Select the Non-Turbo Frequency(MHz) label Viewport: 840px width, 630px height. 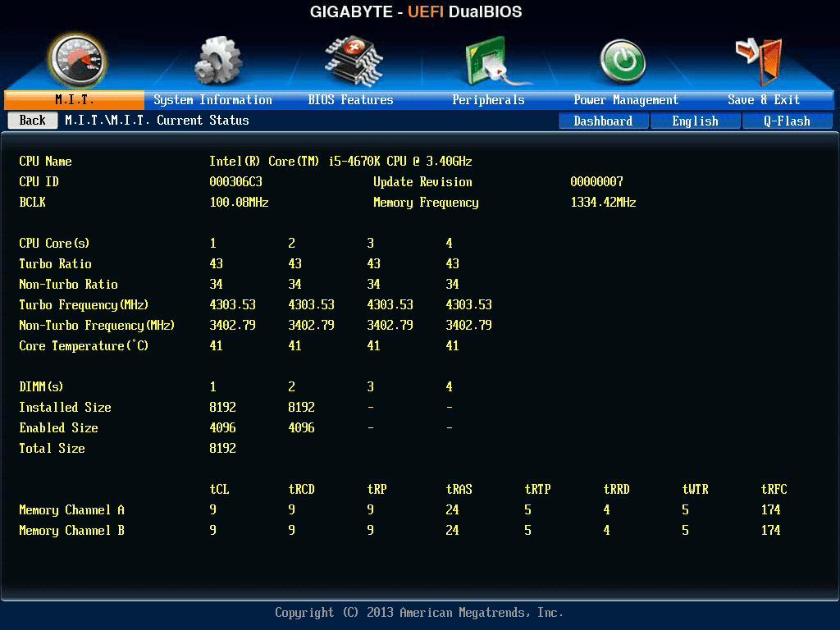(97, 325)
